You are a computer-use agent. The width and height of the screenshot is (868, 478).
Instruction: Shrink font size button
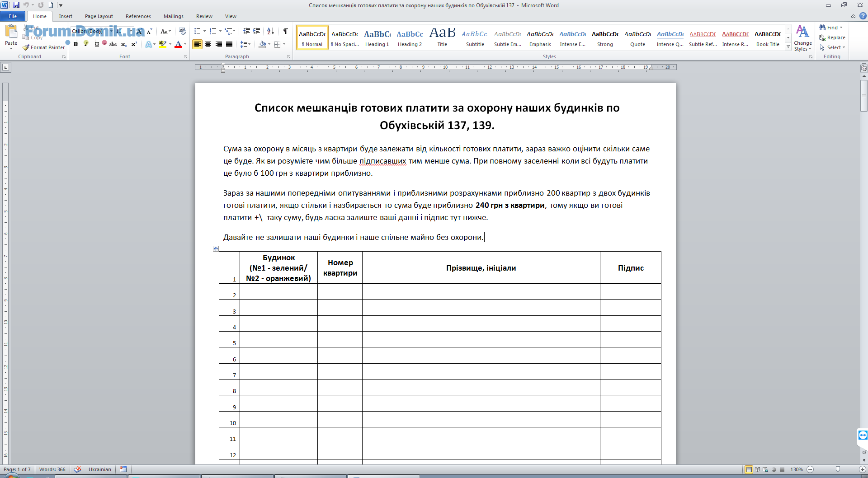(x=149, y=31)
